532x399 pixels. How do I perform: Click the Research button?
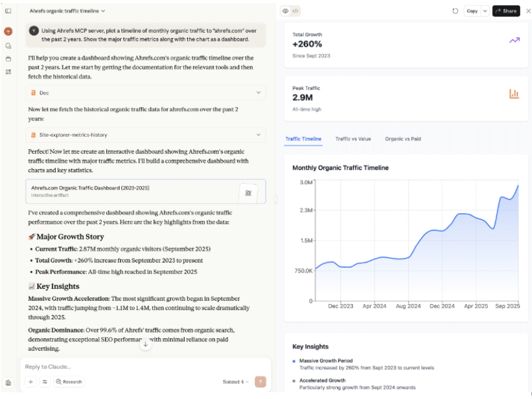(x=69, y=382)
